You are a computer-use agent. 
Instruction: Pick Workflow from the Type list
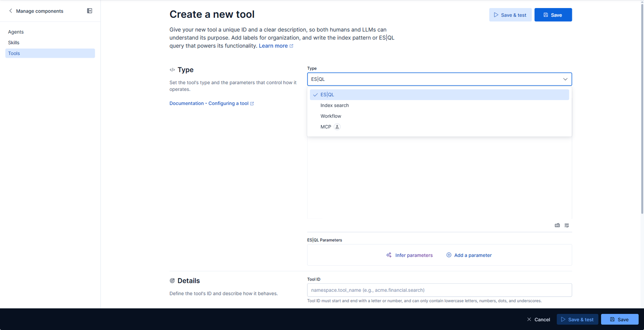click(x=440, y=116)
